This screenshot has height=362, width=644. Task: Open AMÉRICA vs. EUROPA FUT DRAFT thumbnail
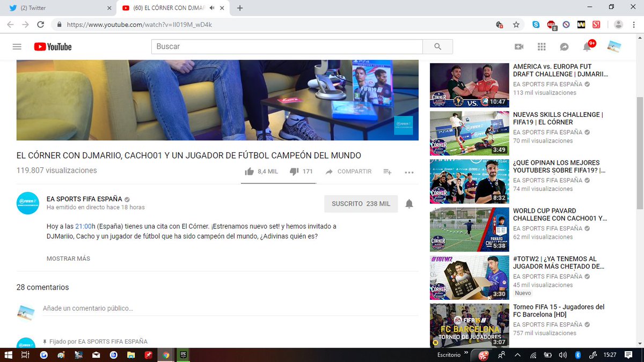click(x=470, y=85)
